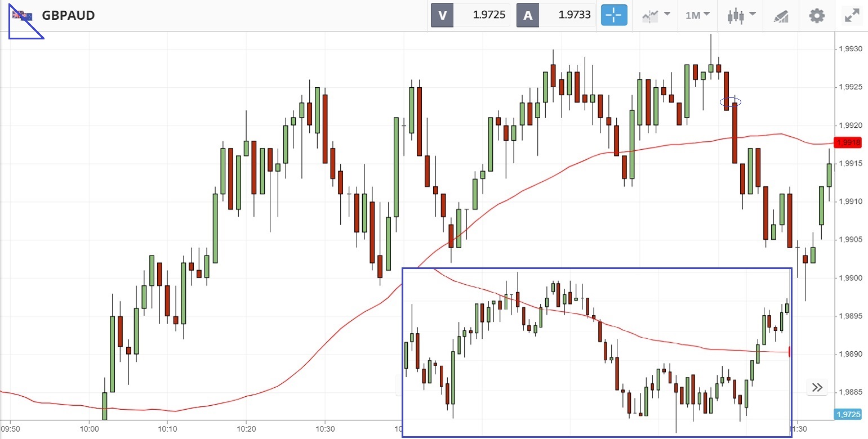Click the red 1,9918 moving average label
This screenshot has width=868, height=439.
point(848,143)
